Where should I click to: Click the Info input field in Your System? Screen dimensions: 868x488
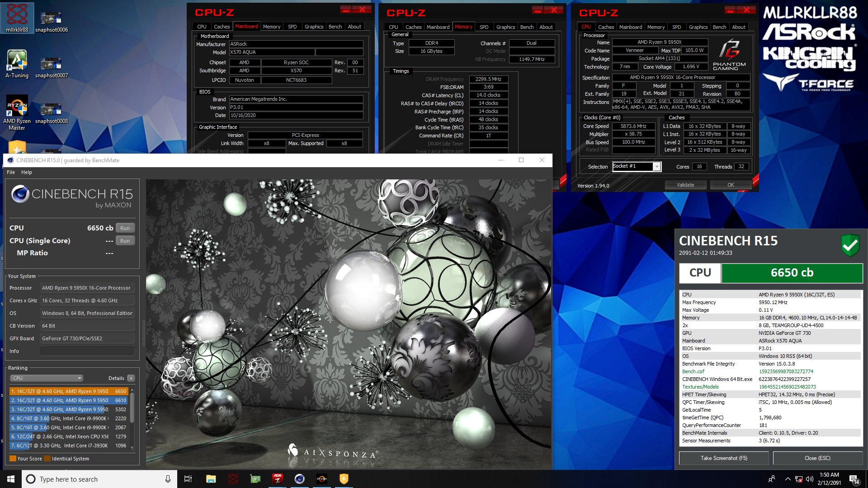(87, 351)
